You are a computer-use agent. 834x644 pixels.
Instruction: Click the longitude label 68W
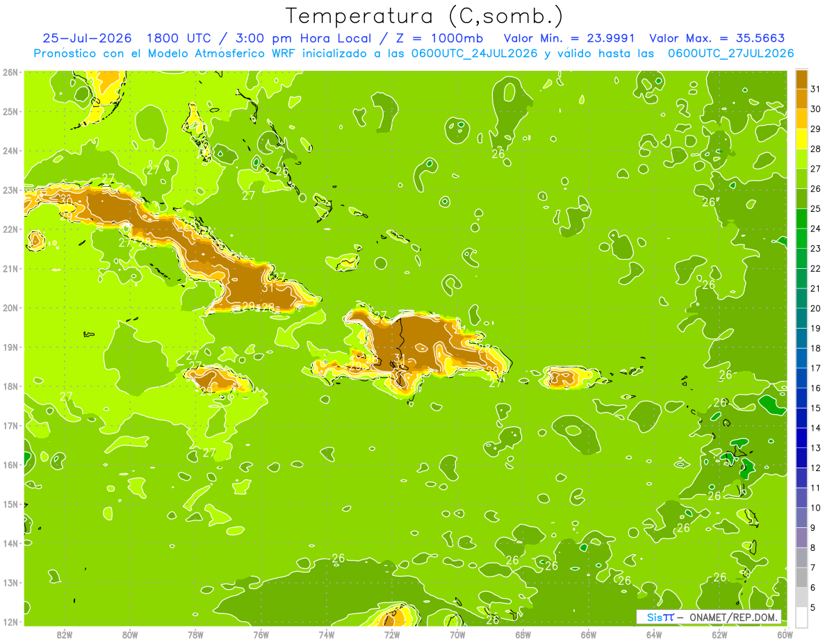[523, 634]
